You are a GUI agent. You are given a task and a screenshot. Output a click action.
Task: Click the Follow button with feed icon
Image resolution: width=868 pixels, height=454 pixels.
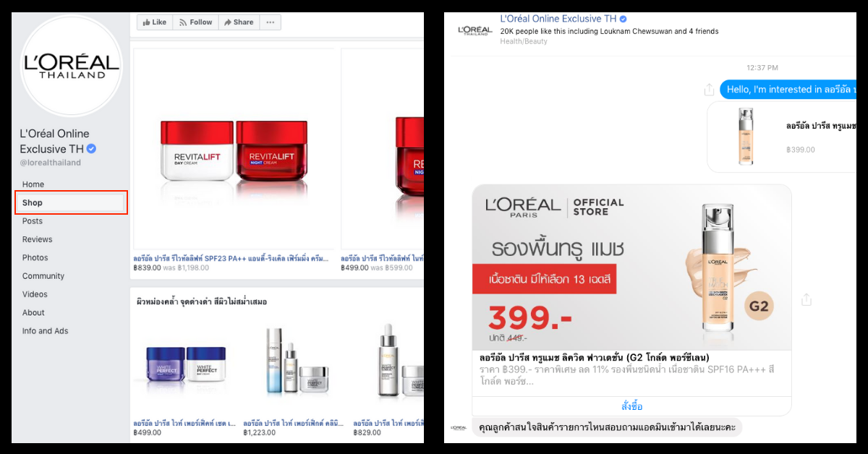click(195, 22)
